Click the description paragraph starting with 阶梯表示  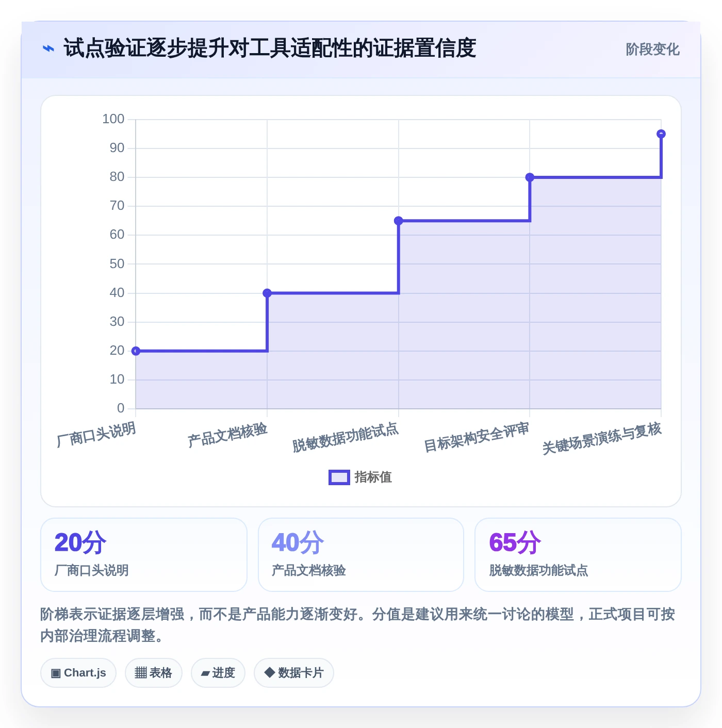358,625
